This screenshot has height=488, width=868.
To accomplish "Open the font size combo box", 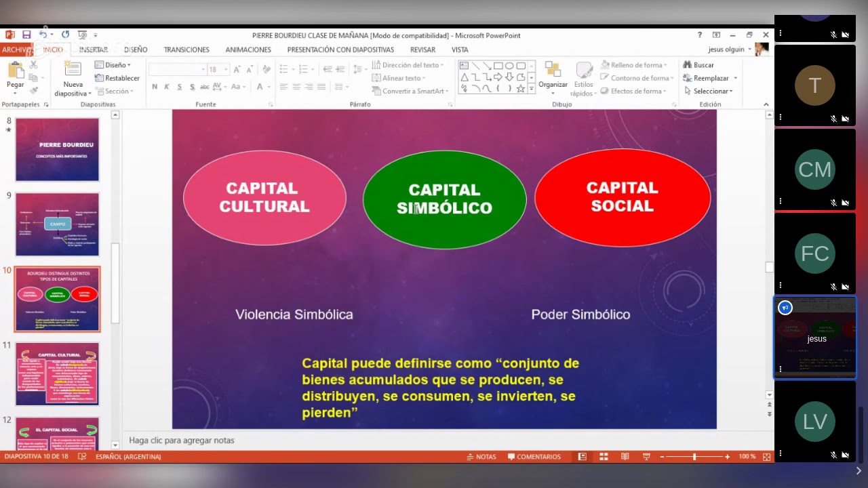I will click(x=218, y=70).
